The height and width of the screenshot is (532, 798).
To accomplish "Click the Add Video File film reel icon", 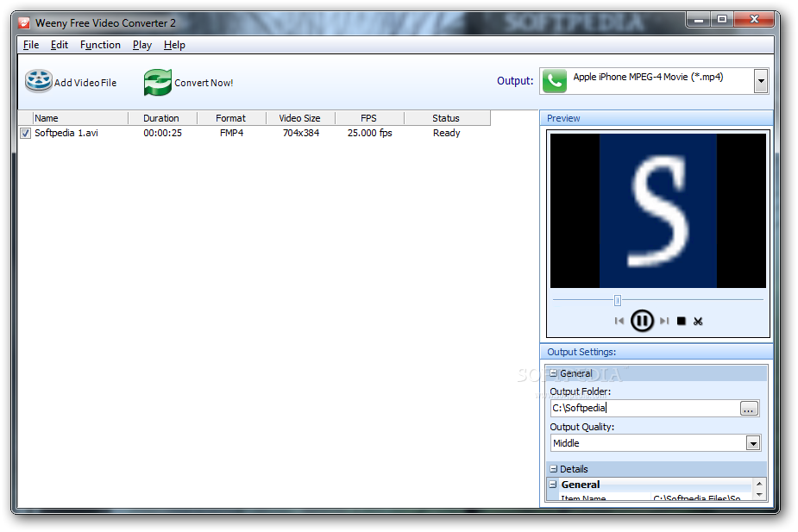I will point(39,81).
